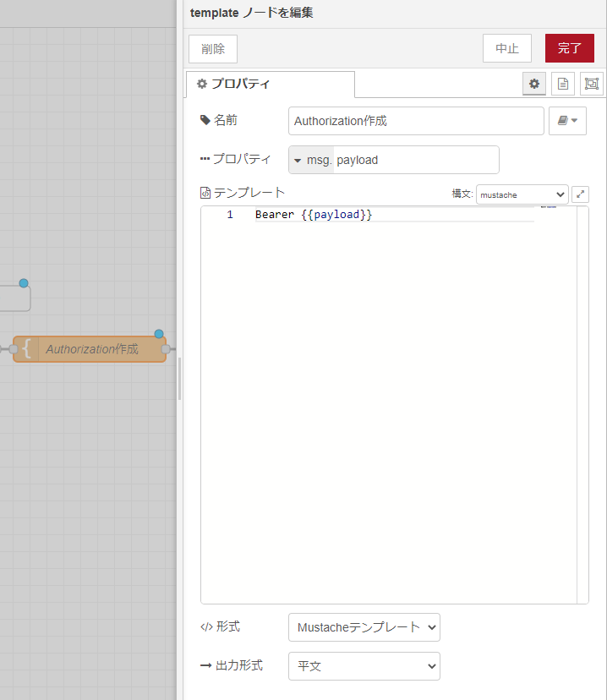The image size is (607, 700).
Task: Open 出力形式 平文 dropdown
Action: [x=364, y=666]
